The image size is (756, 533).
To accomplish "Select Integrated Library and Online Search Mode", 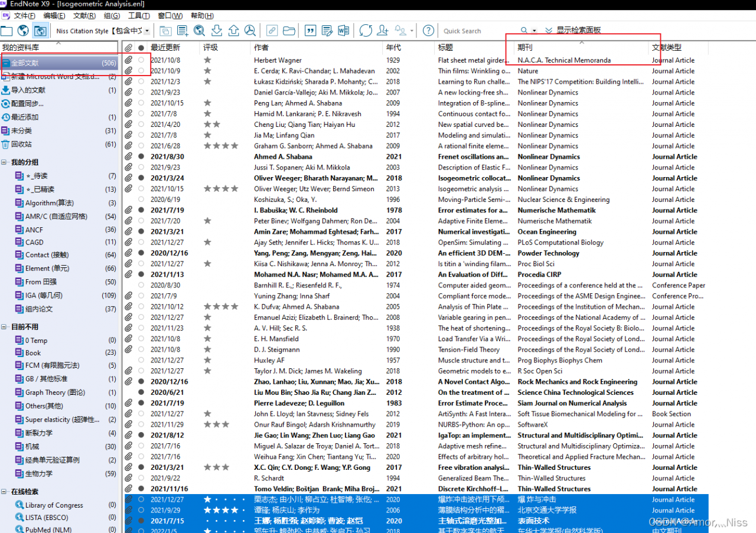I will (x=40, y=31).
